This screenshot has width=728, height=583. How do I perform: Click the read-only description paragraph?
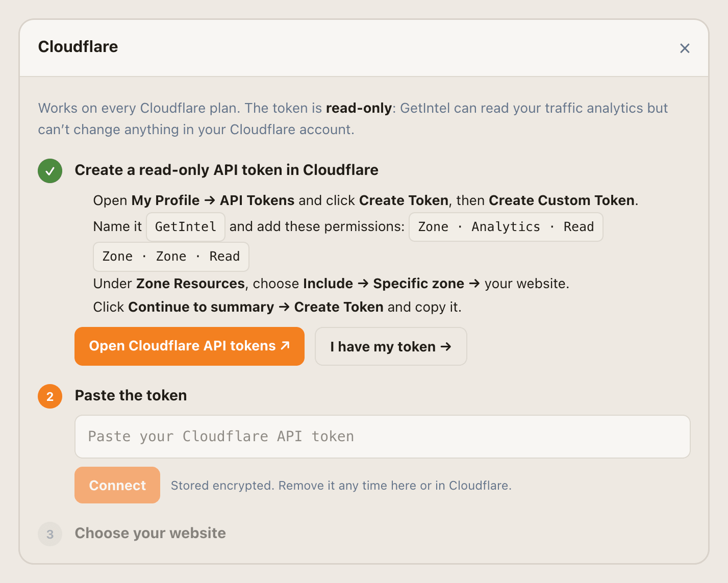click(x=353, y=119)
